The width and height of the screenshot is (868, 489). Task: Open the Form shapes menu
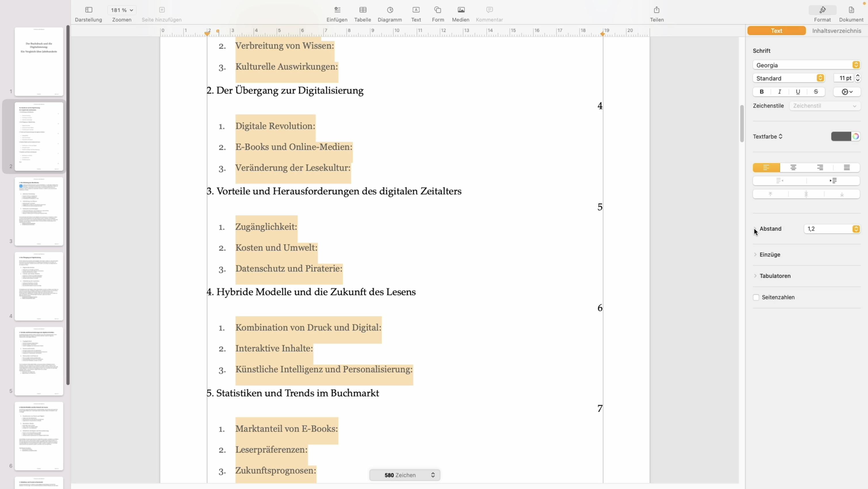click(437, 10)
